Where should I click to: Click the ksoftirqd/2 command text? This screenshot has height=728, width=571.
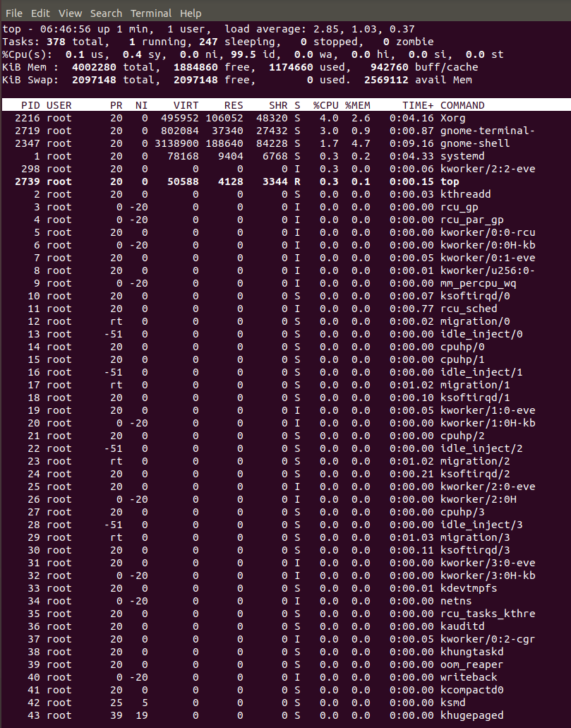(475, 474)
